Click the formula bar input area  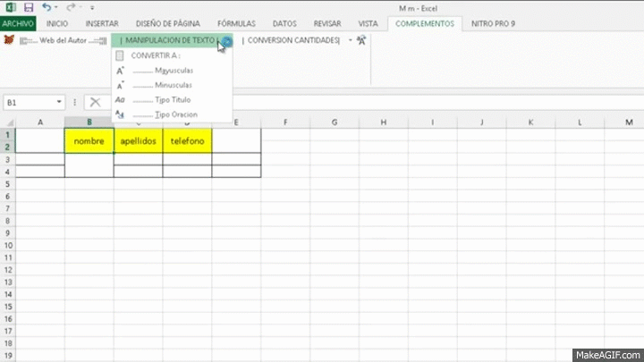(x=437, y=103)
